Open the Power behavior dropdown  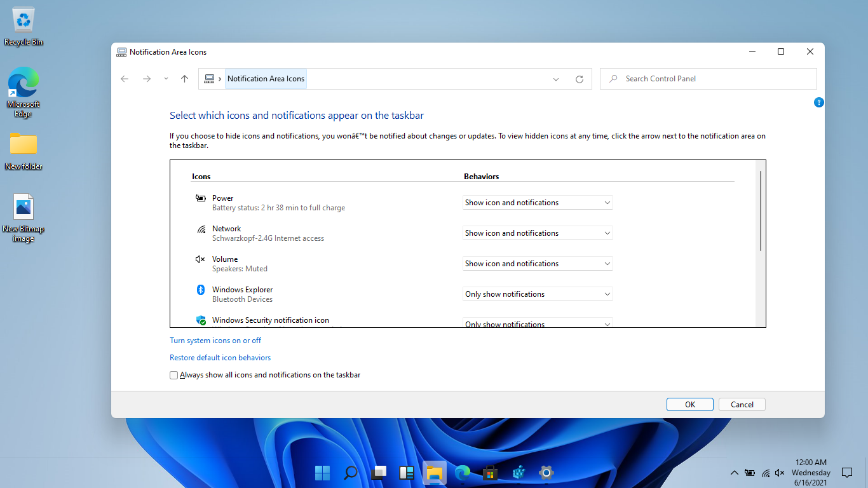click(x=537, y=203)
